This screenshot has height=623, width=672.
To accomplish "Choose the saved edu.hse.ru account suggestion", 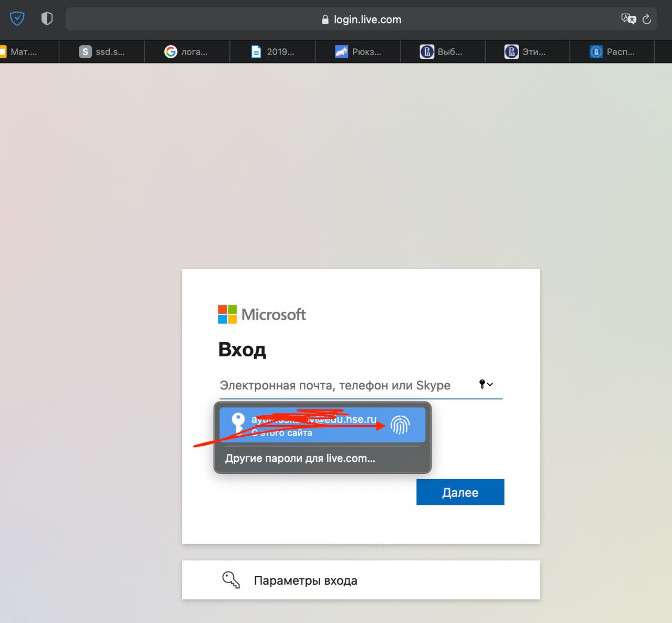I will pyautogui.click(x=322, y=425).
